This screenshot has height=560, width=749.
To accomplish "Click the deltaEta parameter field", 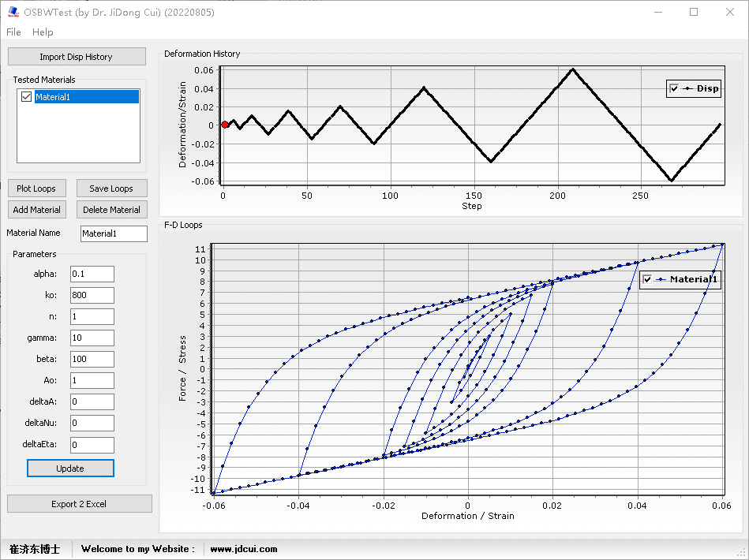I will pos(92,445).
